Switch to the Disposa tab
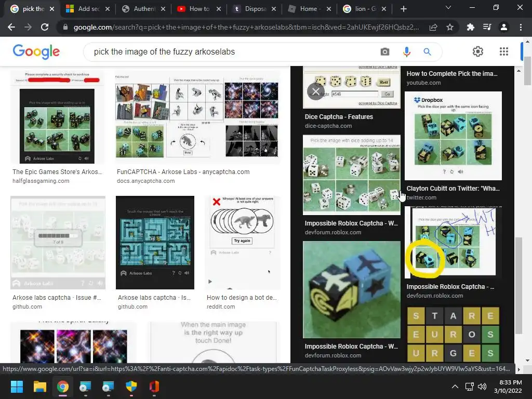This screenshot has width=532, height=399. pos(255,9)
